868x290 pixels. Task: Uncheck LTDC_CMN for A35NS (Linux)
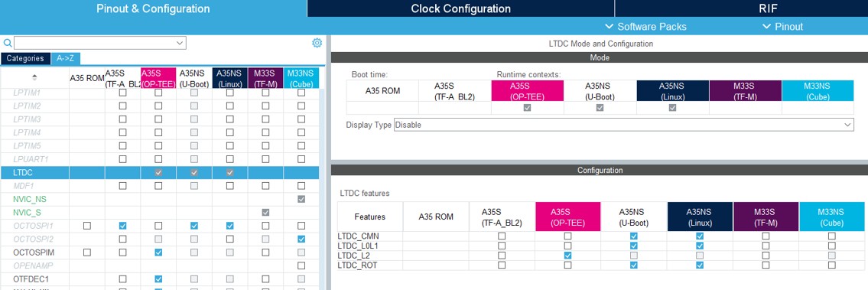(700, 236)
